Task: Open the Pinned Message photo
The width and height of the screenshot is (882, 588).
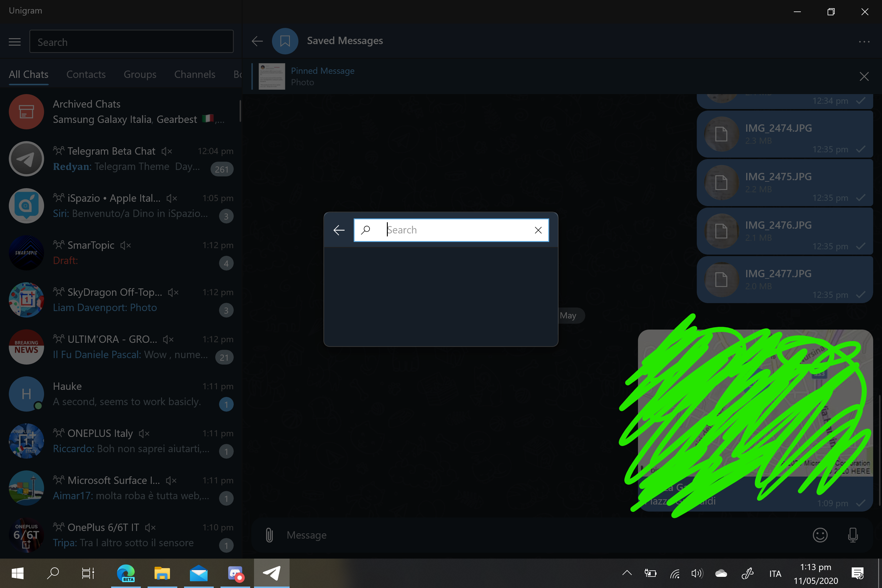Action: [323, 76]
